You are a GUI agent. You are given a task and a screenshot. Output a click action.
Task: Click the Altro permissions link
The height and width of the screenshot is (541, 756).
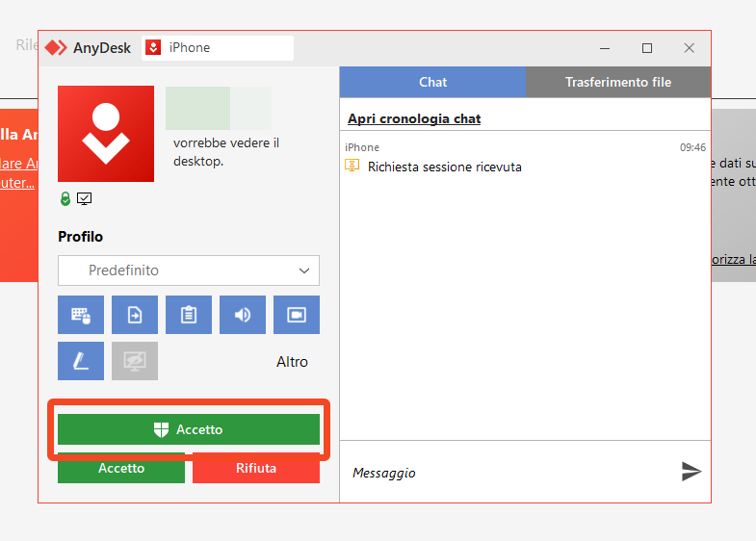292,361
